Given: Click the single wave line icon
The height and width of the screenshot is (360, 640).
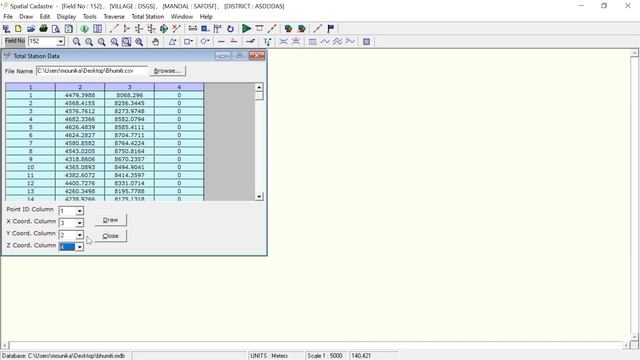Looking at the screenshot, I should tap(325, 42).
